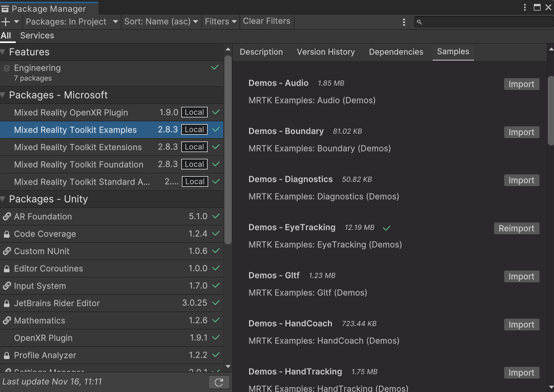This screenshot has height=392, width=554.
Task: Click inside the search text field
Action: tap(481, 22)
